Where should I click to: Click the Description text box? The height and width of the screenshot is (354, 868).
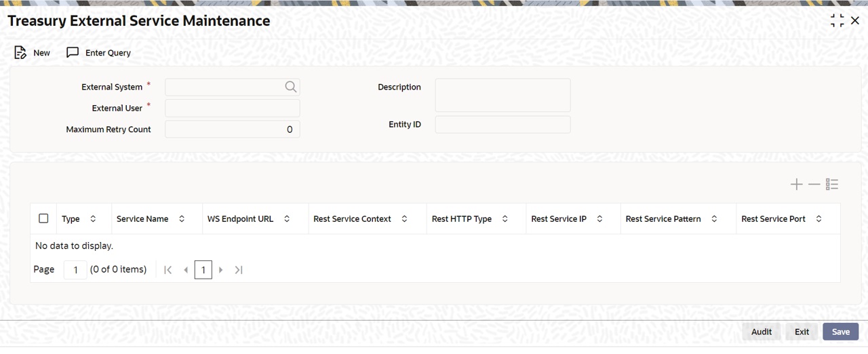(502, 95)
